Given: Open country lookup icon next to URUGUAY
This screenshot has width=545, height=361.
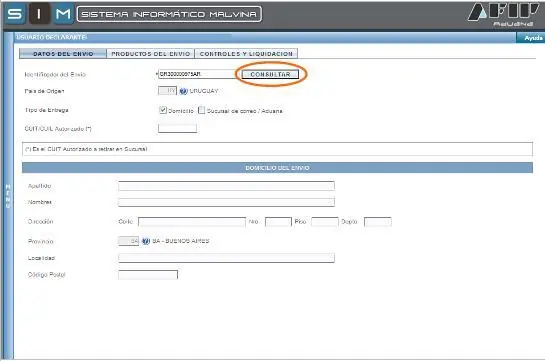Looking at the screenshot, I should pyautogui.click(x=184, y=91).
